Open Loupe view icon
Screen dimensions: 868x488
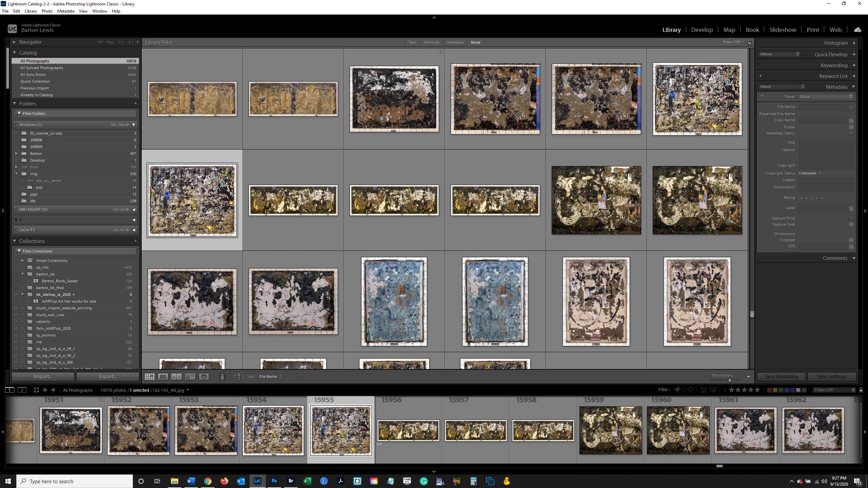tap(163, 377)
